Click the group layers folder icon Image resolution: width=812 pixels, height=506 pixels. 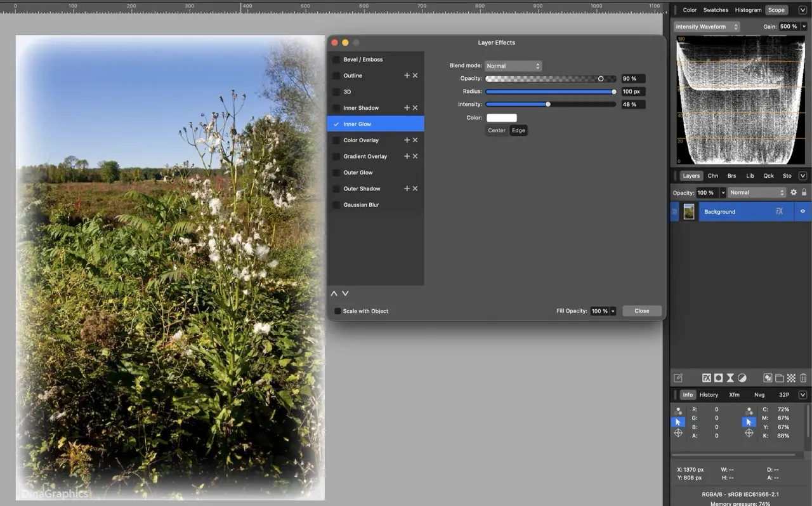pyautogui.click(x=780, y=378)
